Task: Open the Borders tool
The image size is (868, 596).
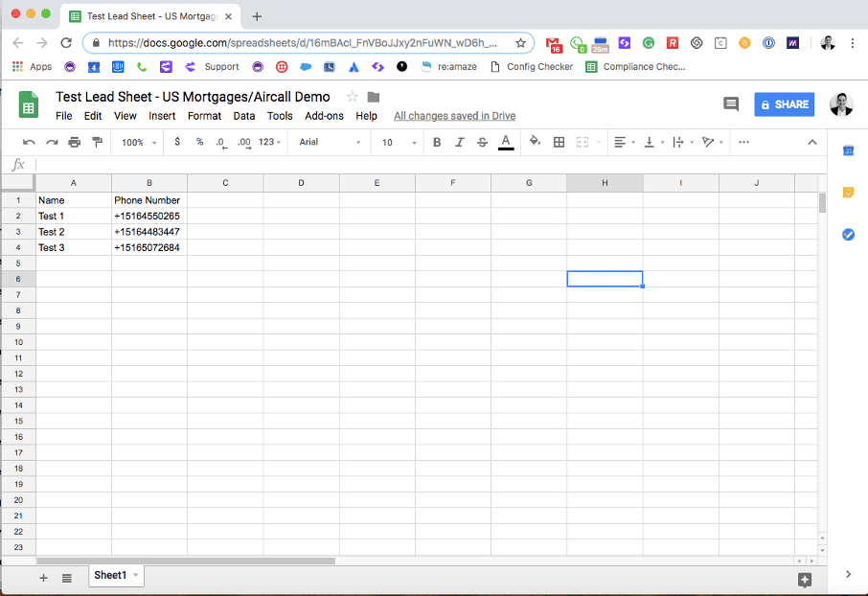Action: click(x=560, y=142)
